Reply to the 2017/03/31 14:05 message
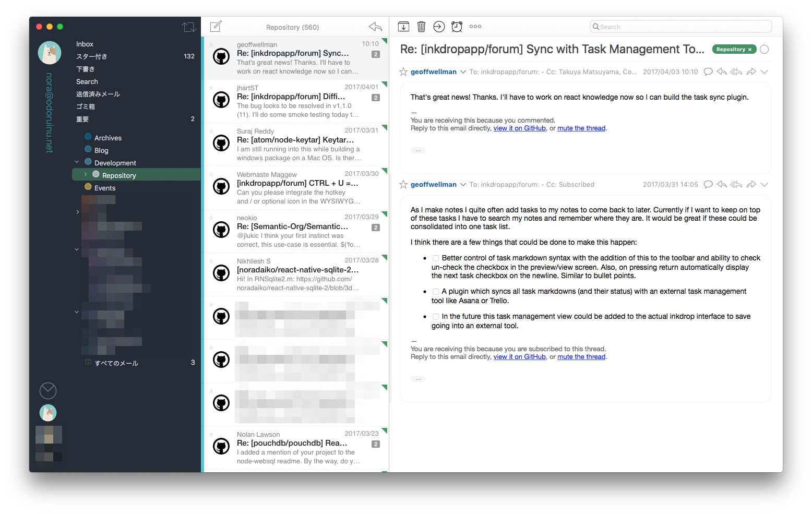Screen dimensions: 812x514 [722, 185]
